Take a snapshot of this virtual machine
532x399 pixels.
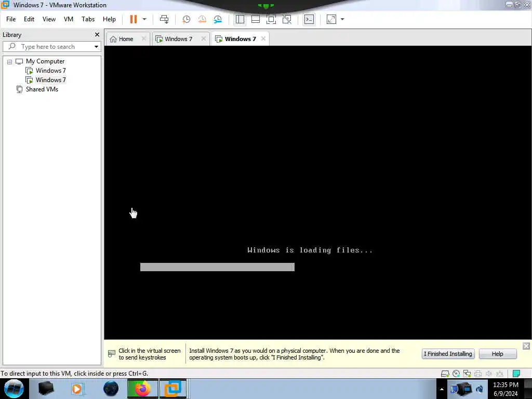click(x=187, y=19)
